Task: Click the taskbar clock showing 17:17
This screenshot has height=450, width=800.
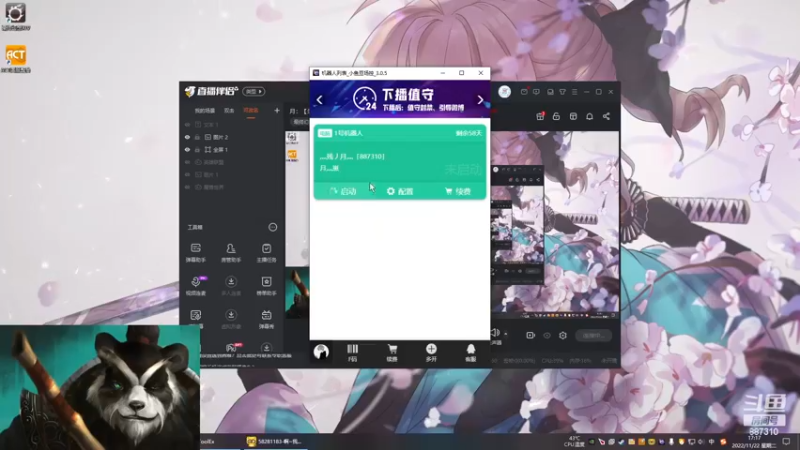Action: (x=754, y=442)
